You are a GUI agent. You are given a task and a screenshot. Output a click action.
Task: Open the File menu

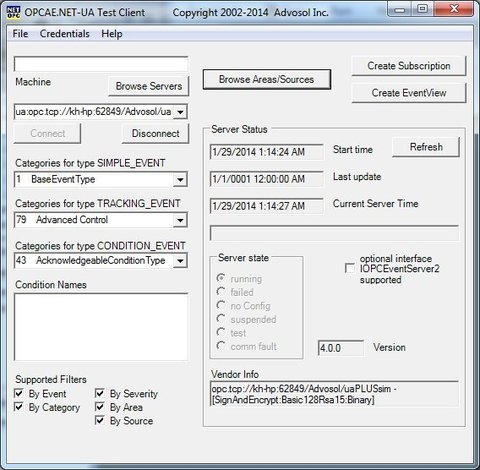point(20,34)
